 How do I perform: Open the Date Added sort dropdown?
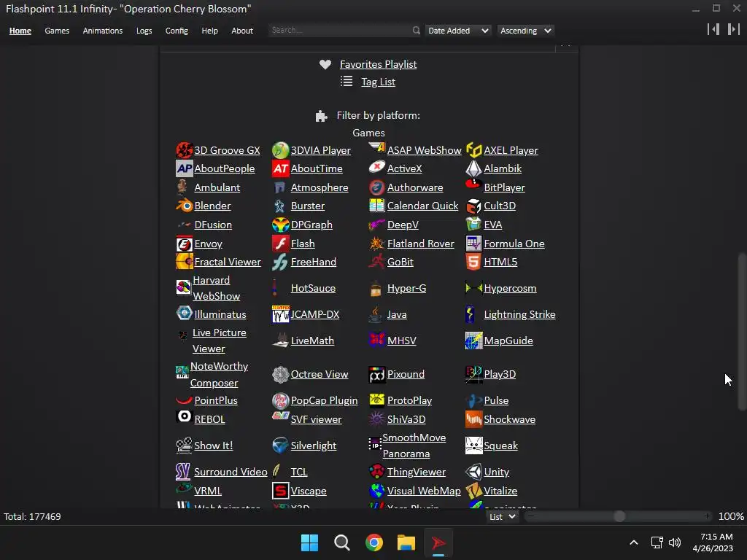pyautogui.click(x=458, y=31)
